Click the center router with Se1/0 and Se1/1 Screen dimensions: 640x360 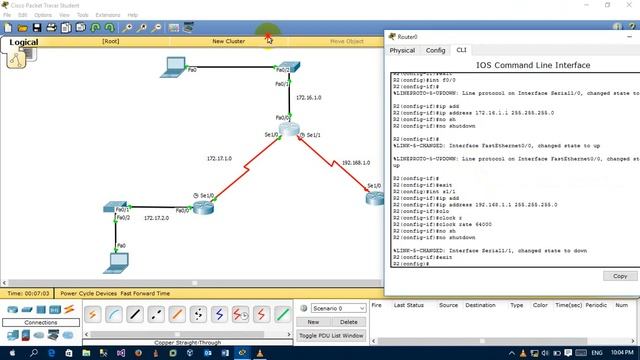click(289, 129)
